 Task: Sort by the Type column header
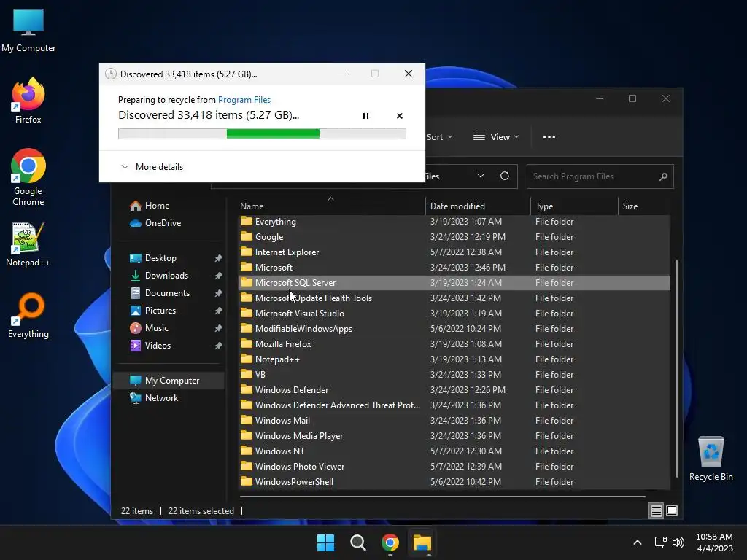(573, 206)
